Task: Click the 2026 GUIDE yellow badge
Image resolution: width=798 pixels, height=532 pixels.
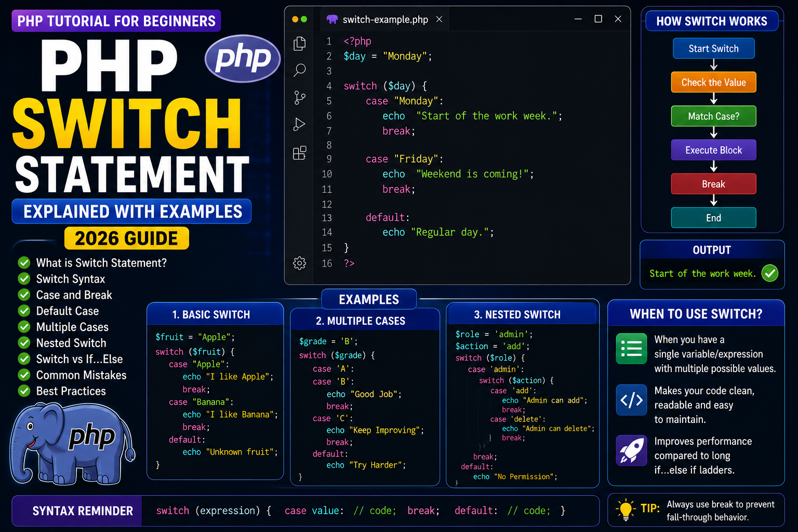Action: point(126,238)
